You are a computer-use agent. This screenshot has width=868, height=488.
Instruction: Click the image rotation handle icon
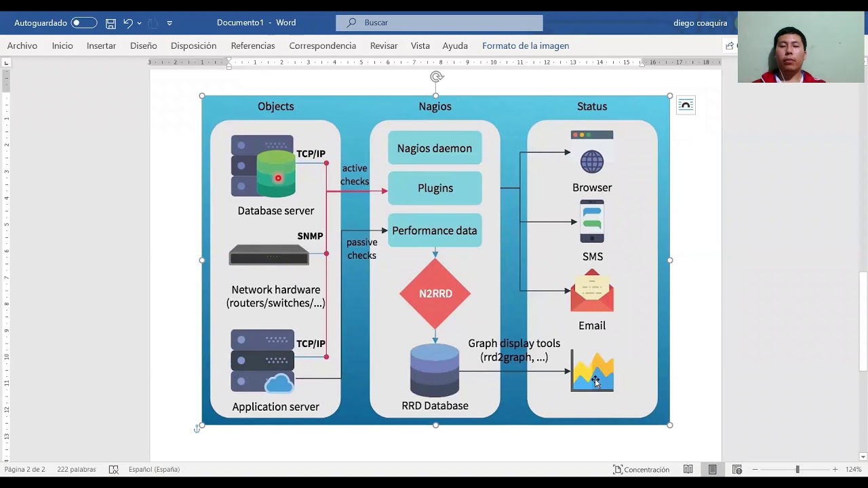(436, 77)
